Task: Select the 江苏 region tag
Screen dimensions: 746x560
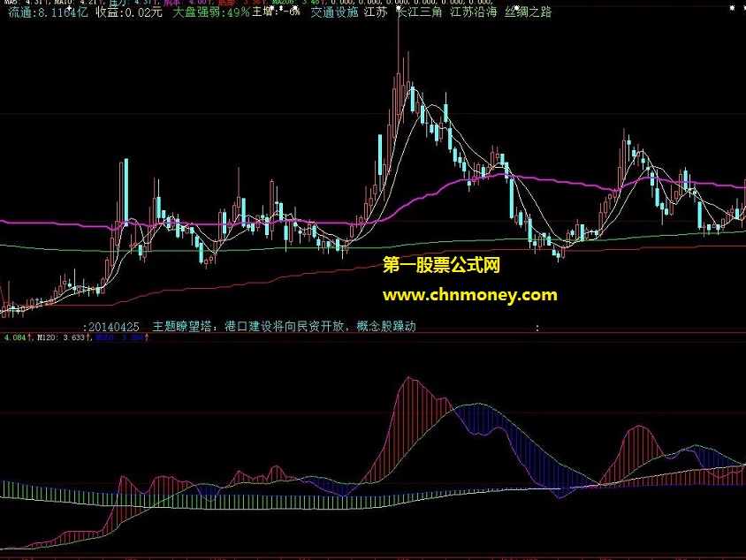Action: [x=376, y=11]
